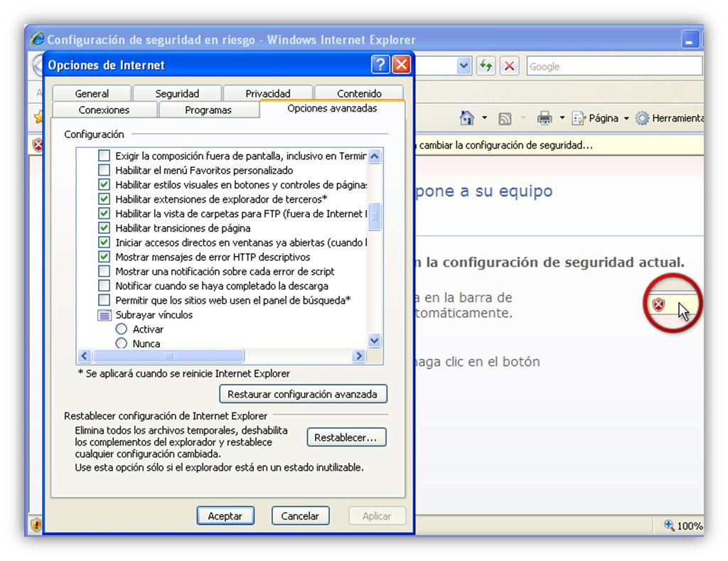Click the horizontal scroll left arrow
Screen dimensions: 728x561
point(84,356)
